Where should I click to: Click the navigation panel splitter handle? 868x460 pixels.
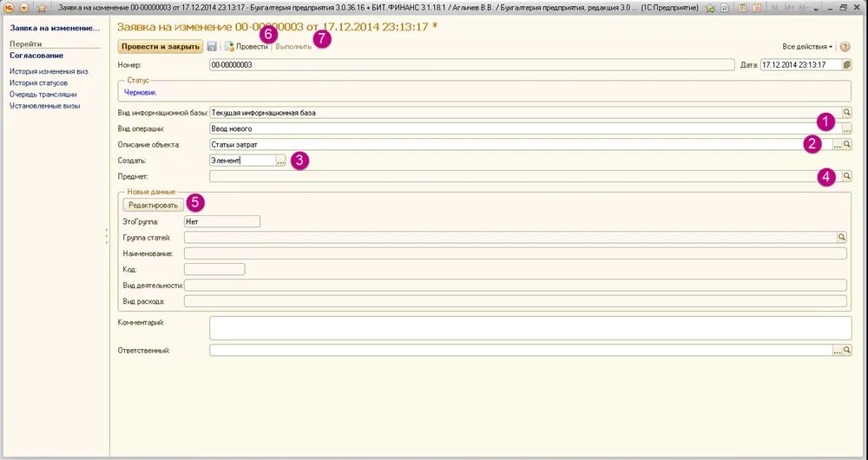pos(106,236)
